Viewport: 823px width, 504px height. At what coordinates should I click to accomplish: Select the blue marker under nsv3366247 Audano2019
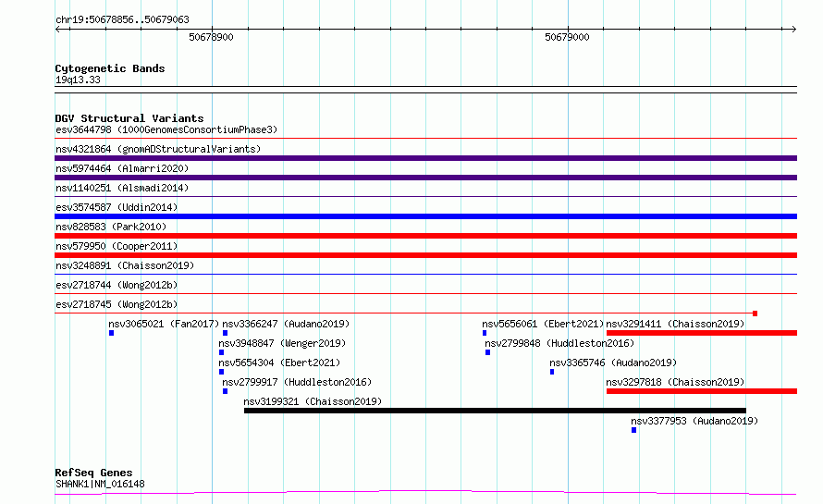(x=226, y=333)
